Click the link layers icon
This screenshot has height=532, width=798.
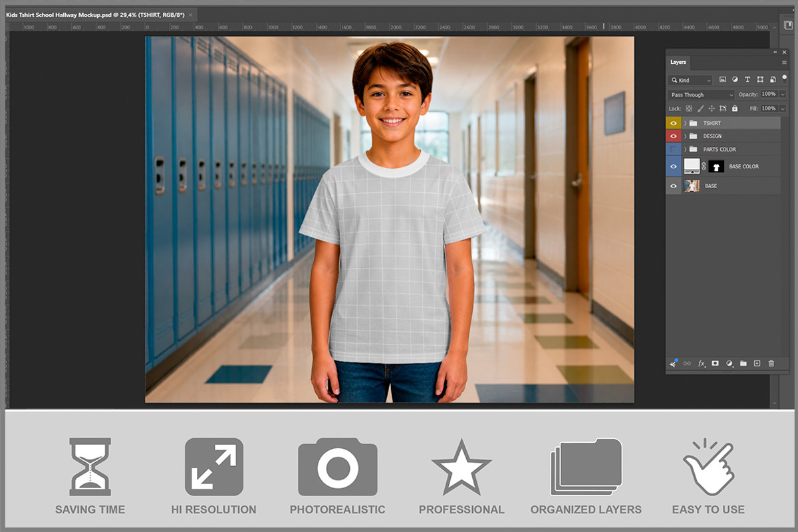pyautogui.click(x=687, y=364)
